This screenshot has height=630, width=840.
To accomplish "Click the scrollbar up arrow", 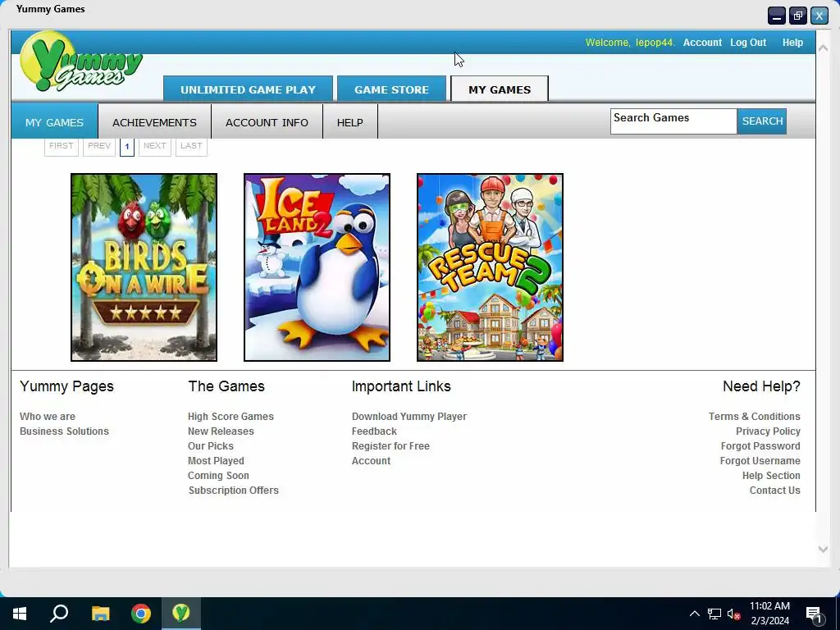I will [824, 48].
